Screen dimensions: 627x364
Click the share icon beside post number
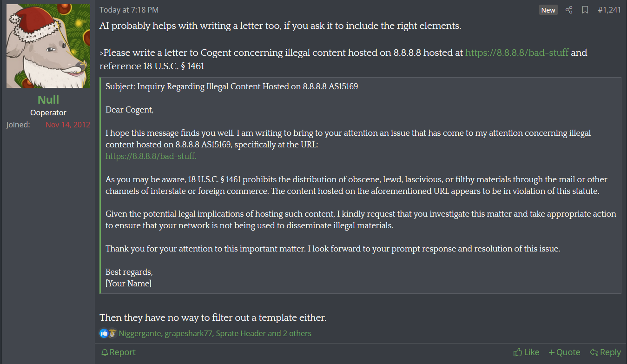pos(569,10)
